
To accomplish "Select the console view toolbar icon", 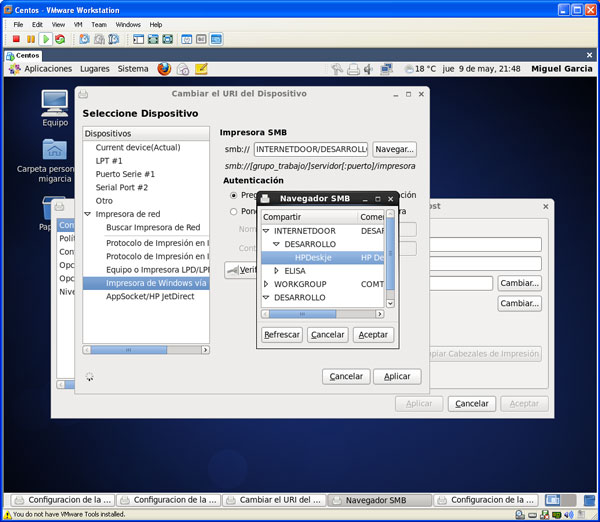I will [x=216, y=39].
